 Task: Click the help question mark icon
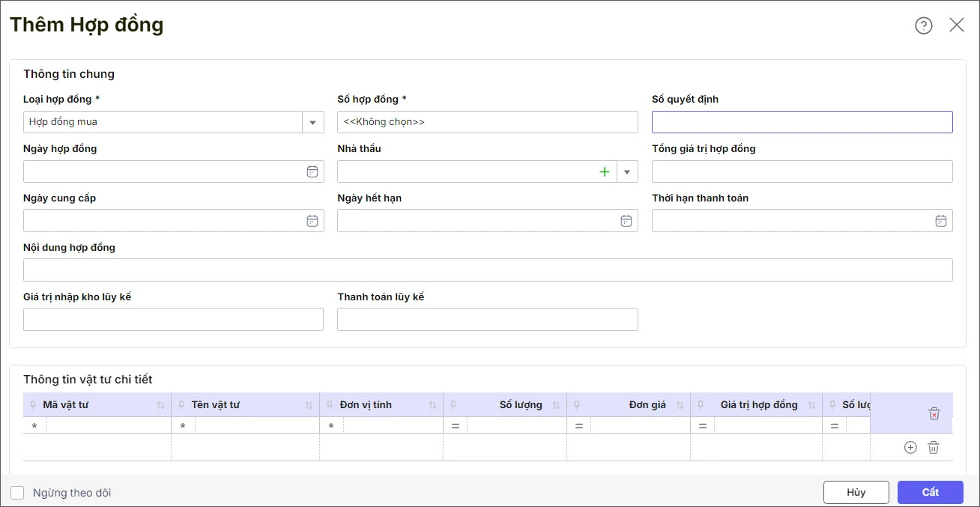click(x=923, y=25)
